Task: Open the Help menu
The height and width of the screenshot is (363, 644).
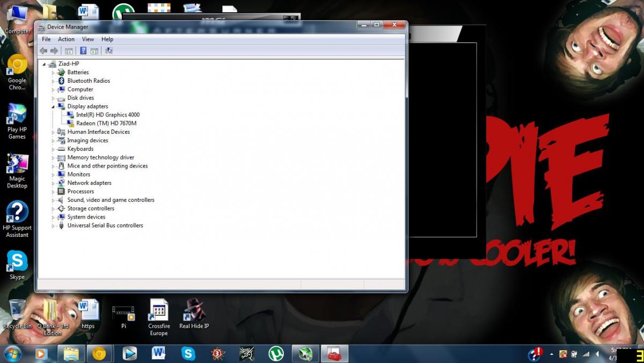Action: [107, 39]
